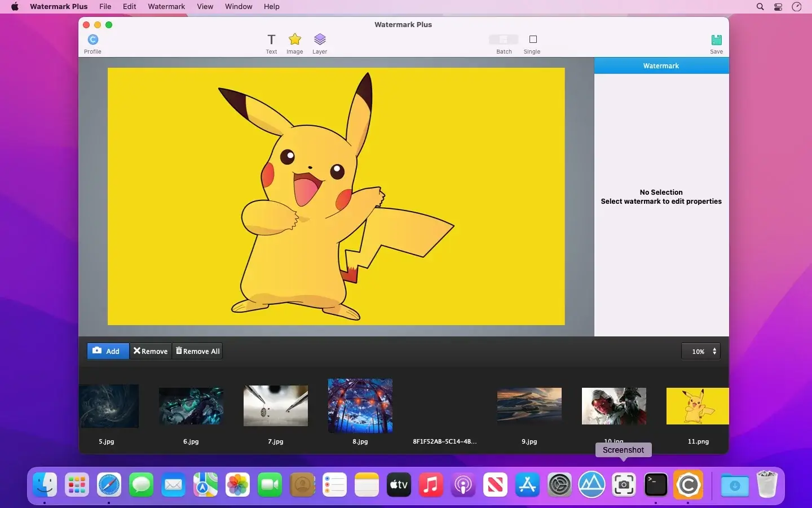Select the 11.png Pikachu thumbnail
This screenshot has height=508, width=812.
[698, 406]
